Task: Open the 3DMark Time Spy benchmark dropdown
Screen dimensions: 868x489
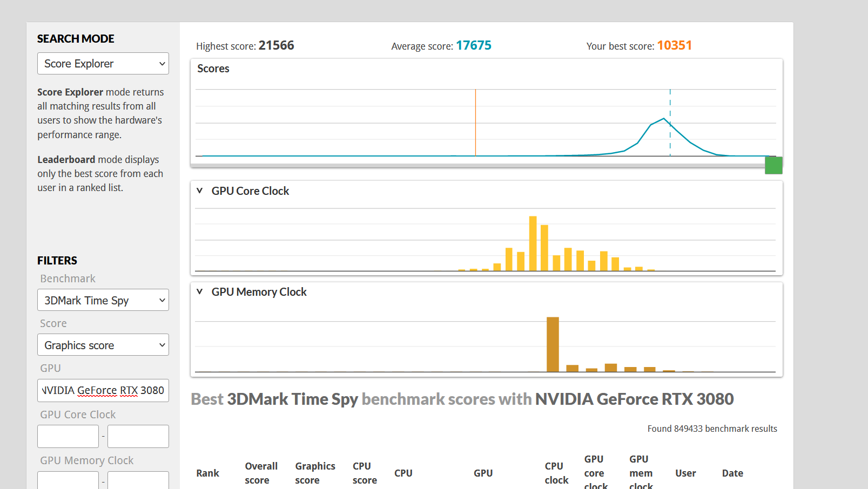Action: click(103, 300)
